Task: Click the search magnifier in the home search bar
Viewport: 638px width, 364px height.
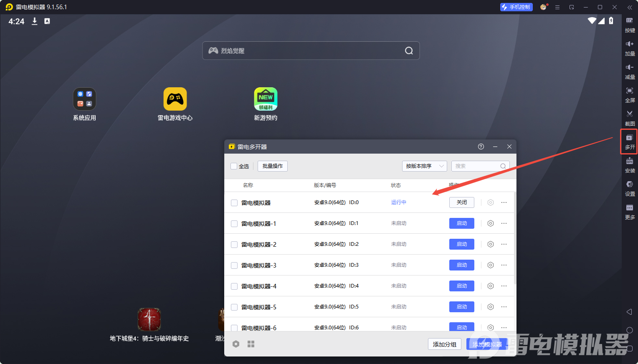Action: (x=409, y=51)
